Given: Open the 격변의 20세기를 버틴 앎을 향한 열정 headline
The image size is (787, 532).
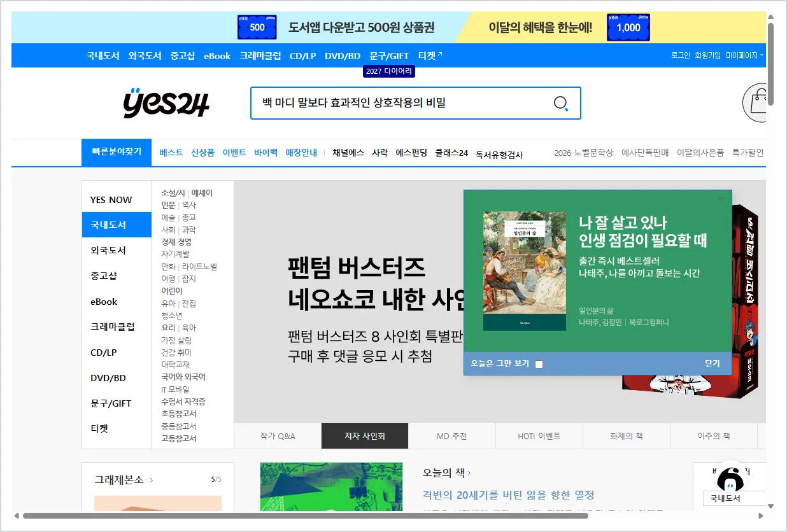Looking at the screenshot, I should coord(508,494).
